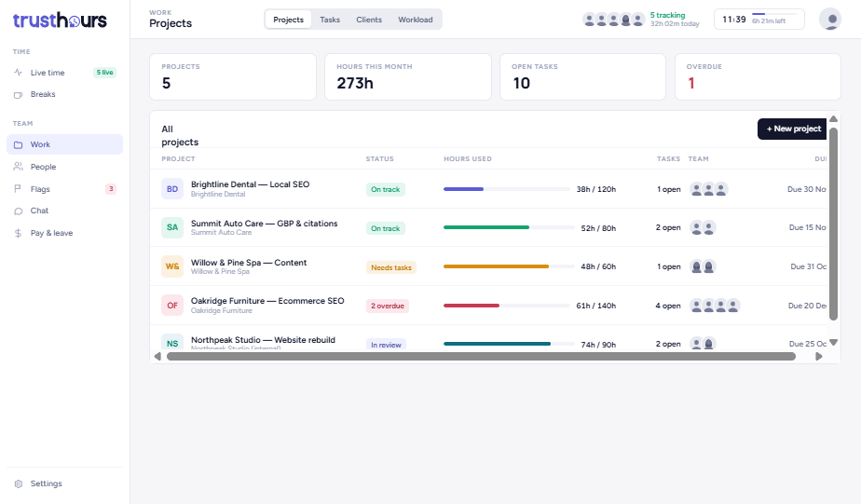Click the Hours This Month card
Viewport: 861px width, 504px height.
click(408, 77)
